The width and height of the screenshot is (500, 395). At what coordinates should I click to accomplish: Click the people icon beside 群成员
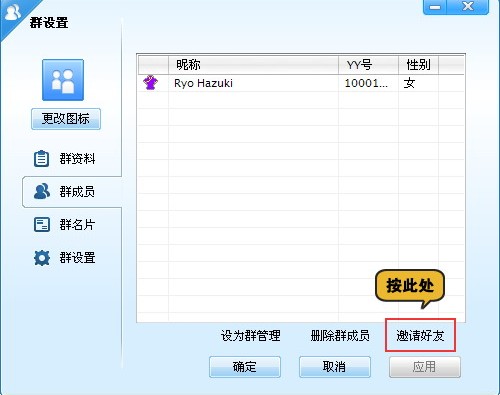42,191
